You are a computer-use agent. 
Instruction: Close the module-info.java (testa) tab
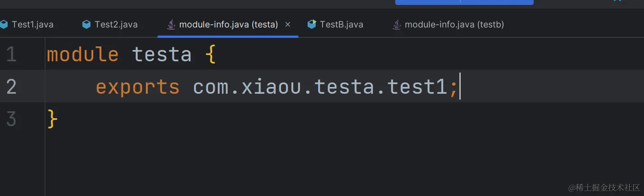tap(288, 24)
